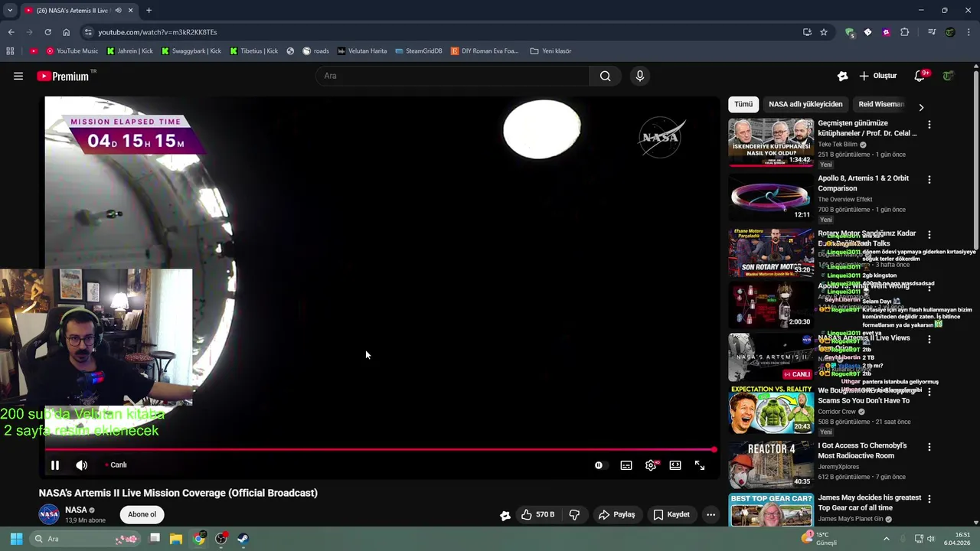Open Swaggybark | Kick bookmark
980x551 pixels.
(191, 51)
